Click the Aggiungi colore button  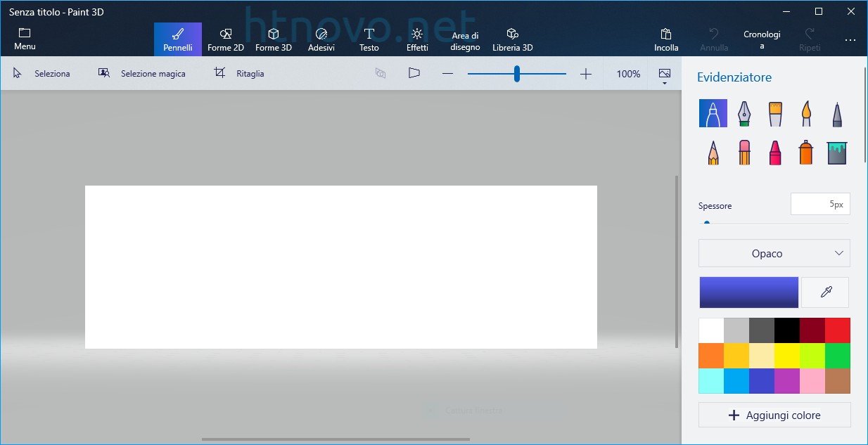[774, 415]
